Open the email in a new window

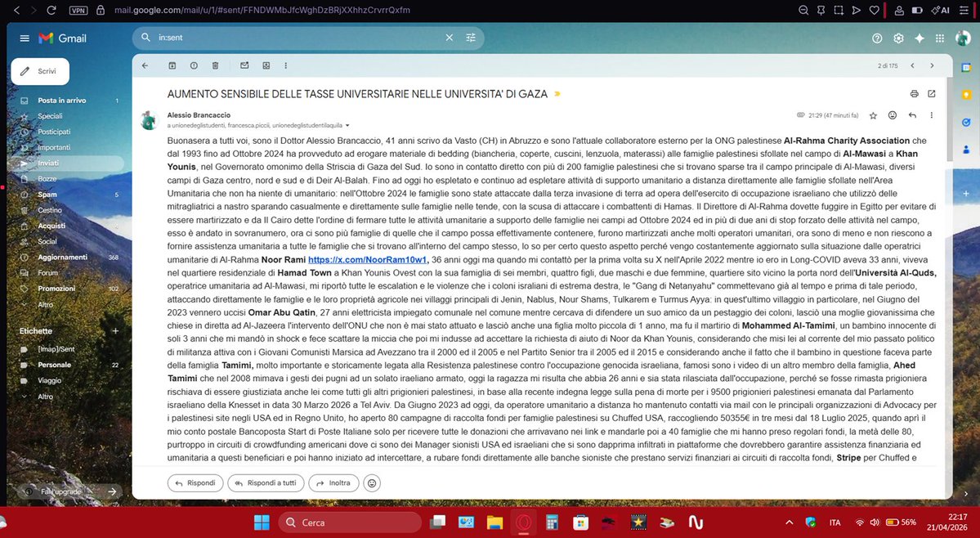click(x=932, y=94)
